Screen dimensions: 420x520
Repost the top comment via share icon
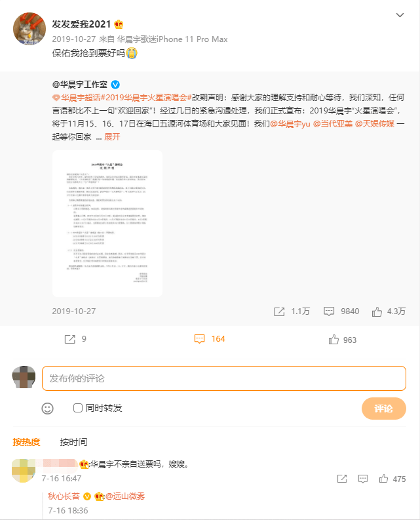coord(342,479)
